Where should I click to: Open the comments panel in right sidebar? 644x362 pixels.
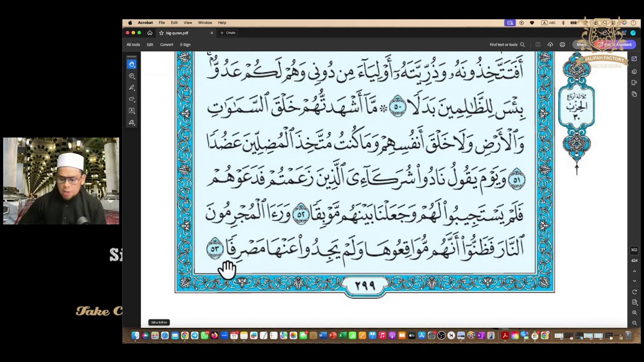click(634, 71)
